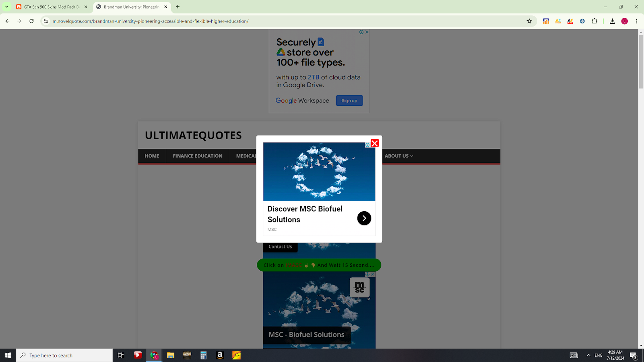Open the FINANCE EDUCATION menu item
This screenshot has width=644, height=362.
pyautogui.click(x=198, y=156)
